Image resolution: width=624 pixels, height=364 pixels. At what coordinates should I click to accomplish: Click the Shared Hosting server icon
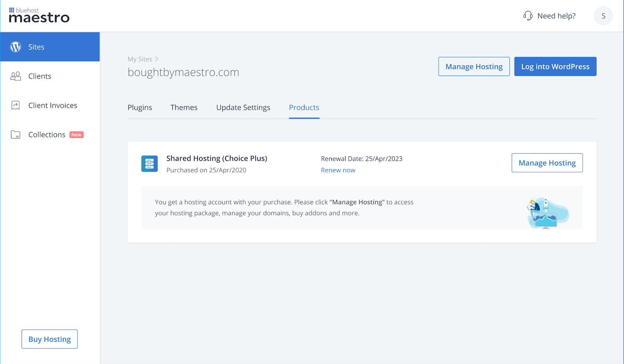149,164
